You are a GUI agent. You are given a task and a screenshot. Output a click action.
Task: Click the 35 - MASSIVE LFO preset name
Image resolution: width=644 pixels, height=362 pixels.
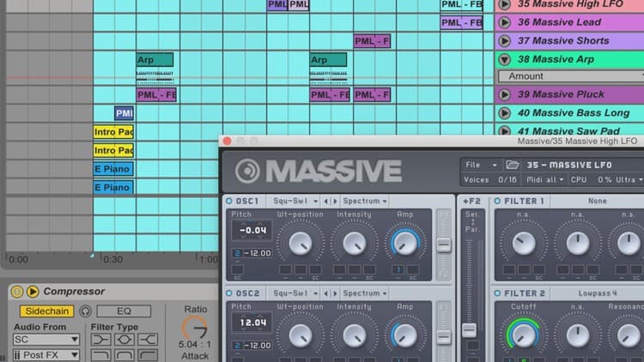coord(569,165)
